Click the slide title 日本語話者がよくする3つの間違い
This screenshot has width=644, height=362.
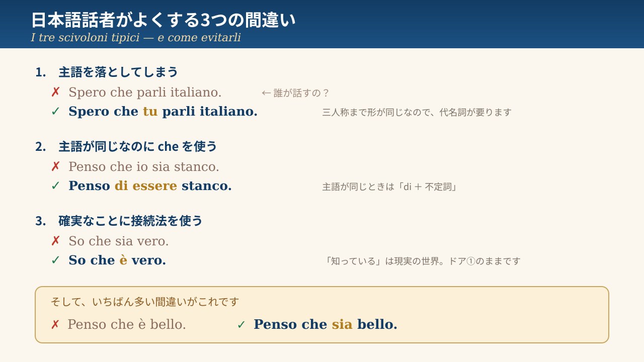[163, 20]
